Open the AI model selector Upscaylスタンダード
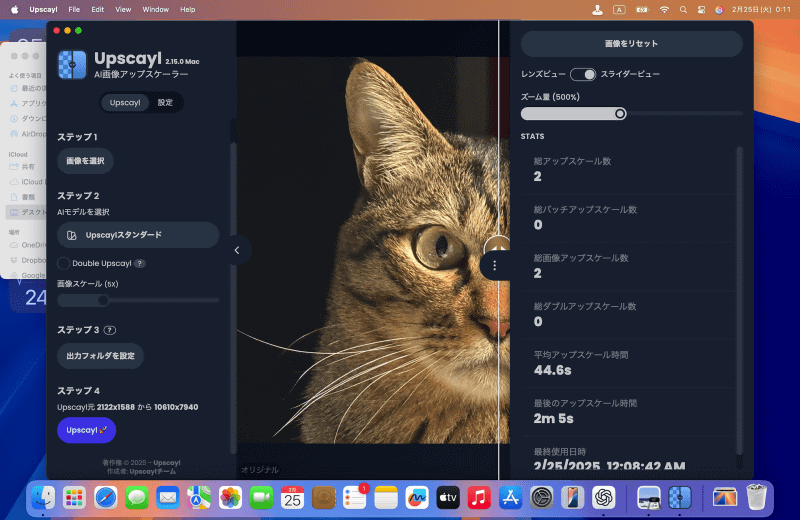Image resolution: width=800 pixels, height=520 pixels. 138,235
